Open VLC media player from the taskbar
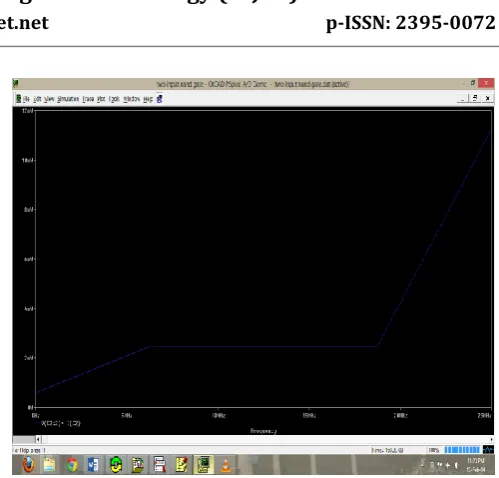499x478 pixels. click(x=226, y=465)
